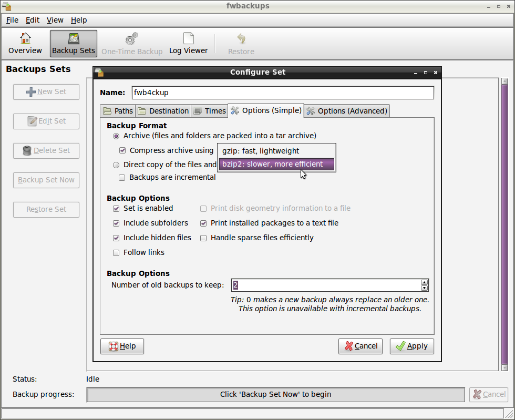Click the Cancel button with red X
515x420 pixels.
(x=360, y=346)
